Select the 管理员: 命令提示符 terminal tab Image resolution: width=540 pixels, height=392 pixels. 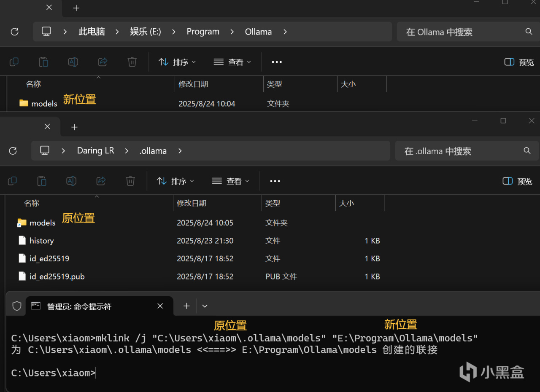(x=99, y=306)
